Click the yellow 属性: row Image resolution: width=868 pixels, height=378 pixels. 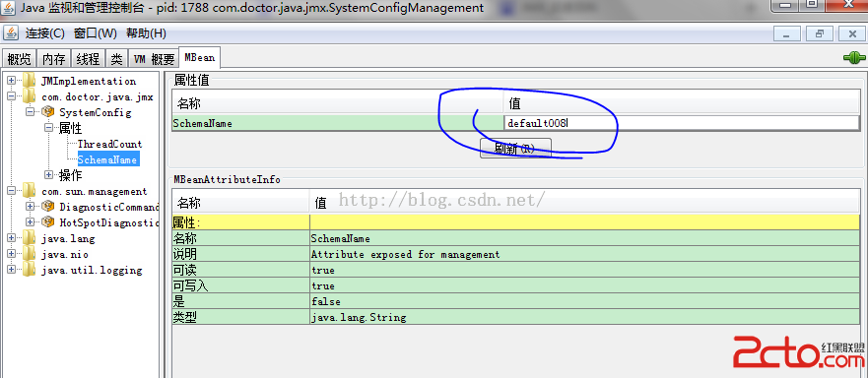click(x=516, y=222)
